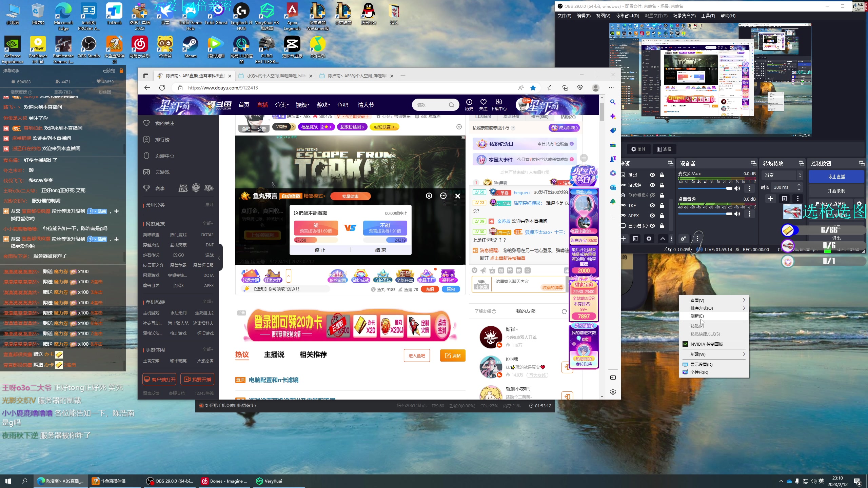This screenshot has height=488, width=868.
Task: Open prediction settings hexagon icon
Action: [429, 196]
